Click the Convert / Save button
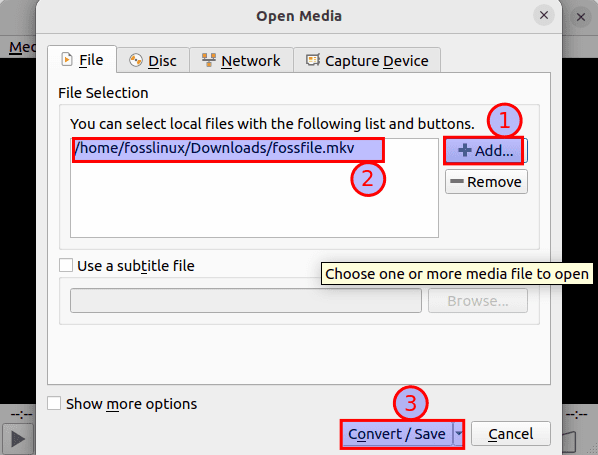The image size is (598, 455). click(397, 434)
